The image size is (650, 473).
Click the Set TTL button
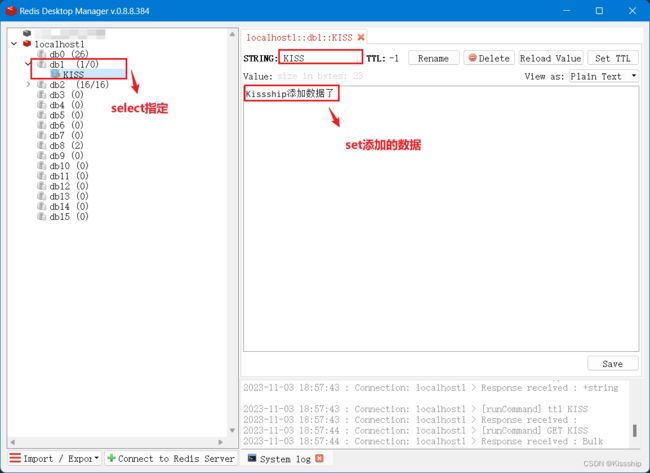click(x=613, y=58)
